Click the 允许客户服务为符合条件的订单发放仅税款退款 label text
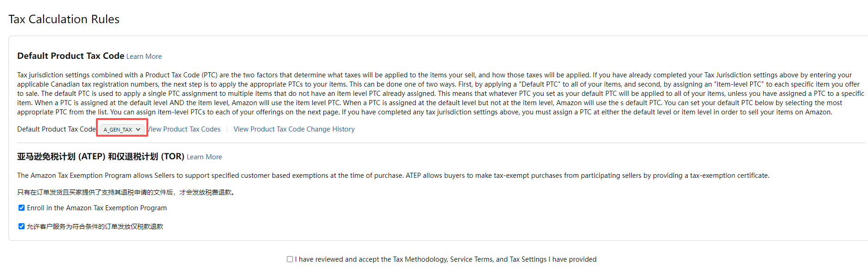 pyautogui.click(x=95, y=226)
